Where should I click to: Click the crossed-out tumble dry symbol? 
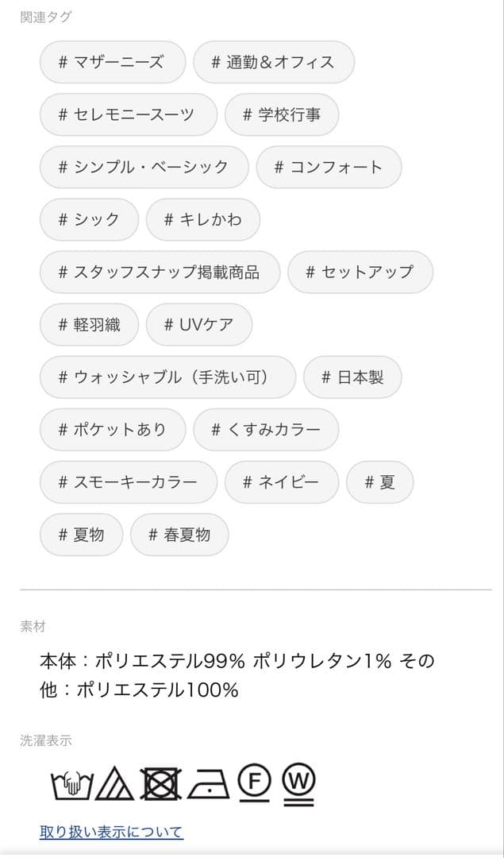[x=163, y=786]
